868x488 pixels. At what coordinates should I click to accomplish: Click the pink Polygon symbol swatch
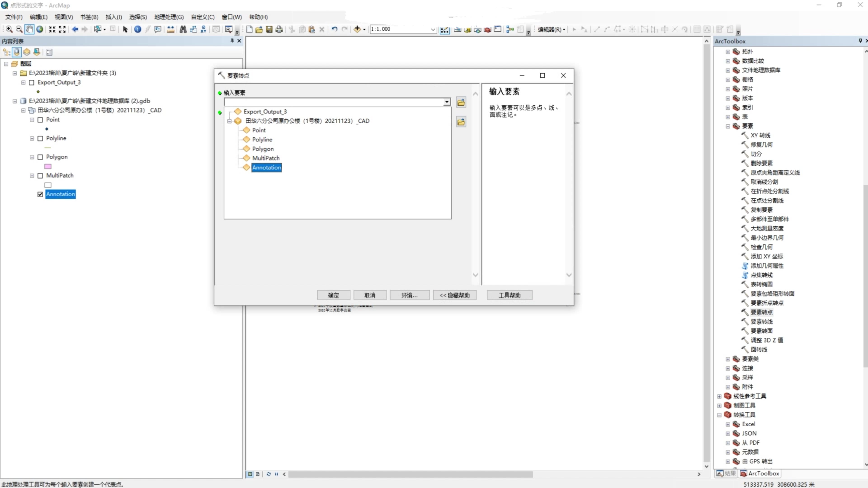pyautogui.click(x=48, y=166)
